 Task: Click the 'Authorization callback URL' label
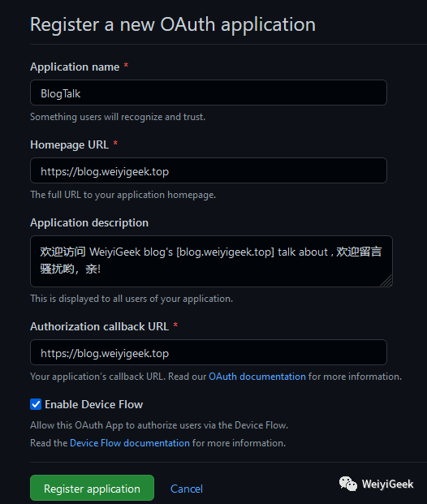click(x=99, y=326)
